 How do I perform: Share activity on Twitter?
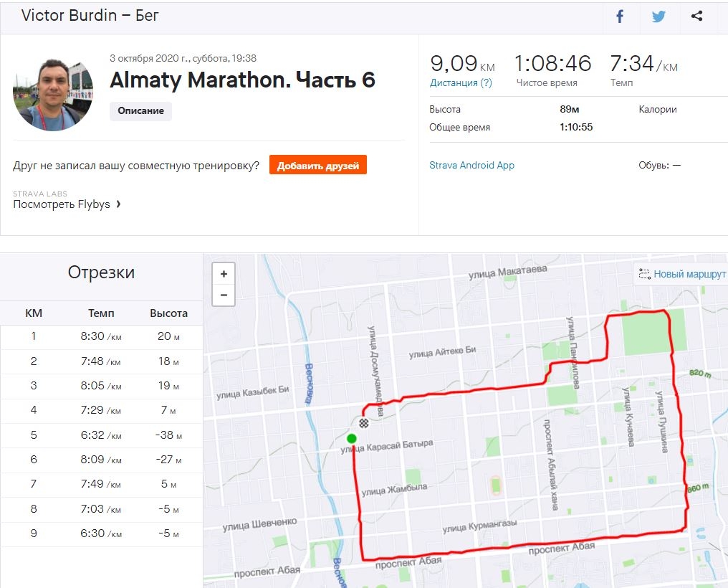click(x=658, y=16)
